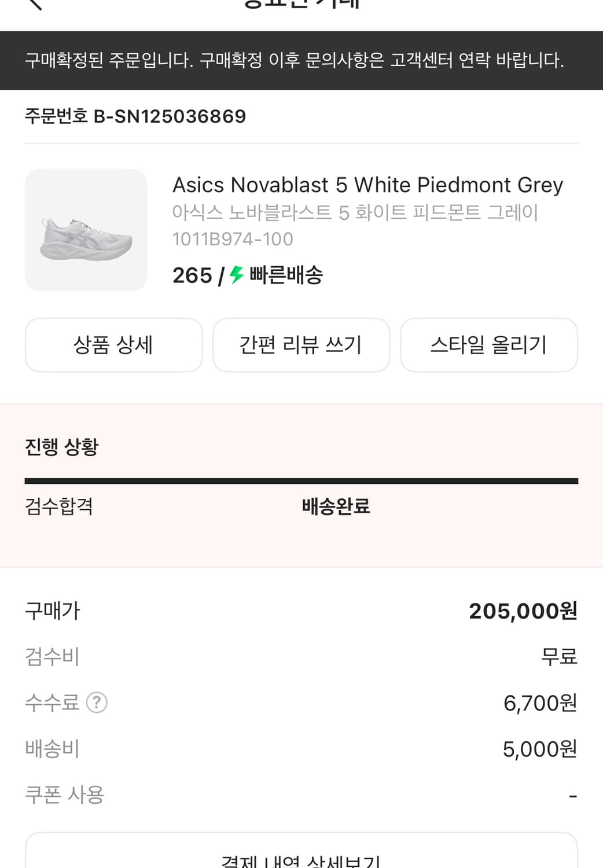
Task: Click the dark 구매확정 notice banner
Action: 301,60
